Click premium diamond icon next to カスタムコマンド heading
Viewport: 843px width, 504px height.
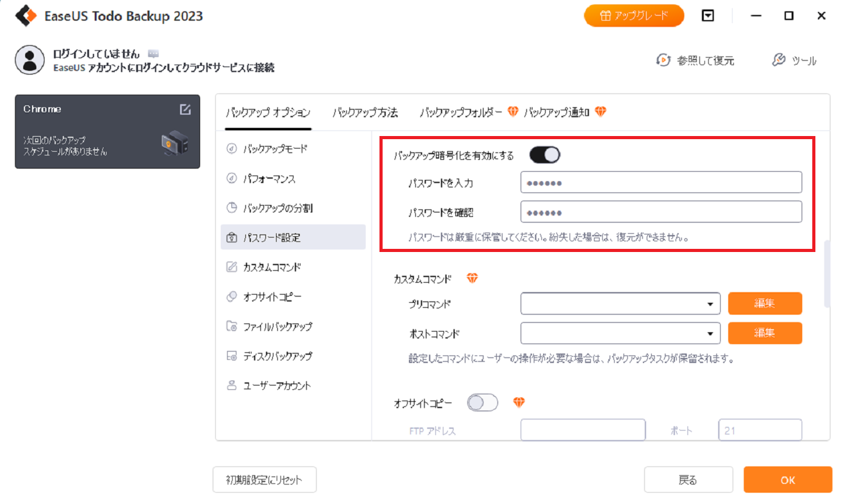[472, 278]
